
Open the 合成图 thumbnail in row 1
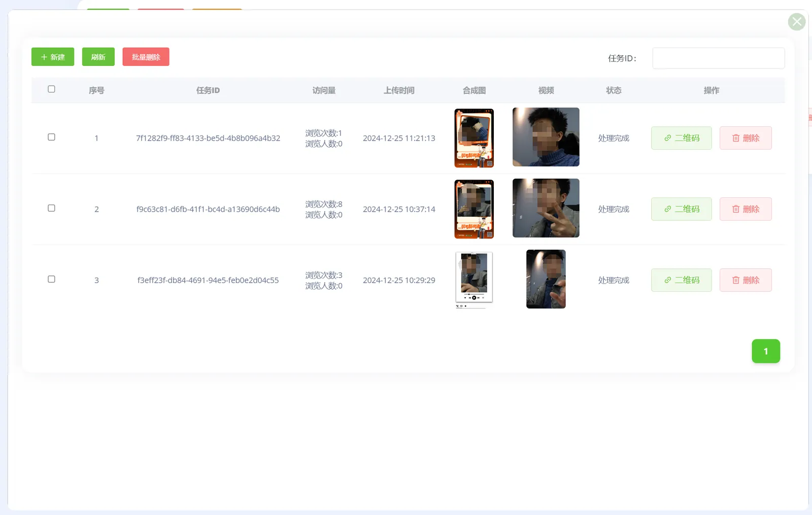click(474, 138)
